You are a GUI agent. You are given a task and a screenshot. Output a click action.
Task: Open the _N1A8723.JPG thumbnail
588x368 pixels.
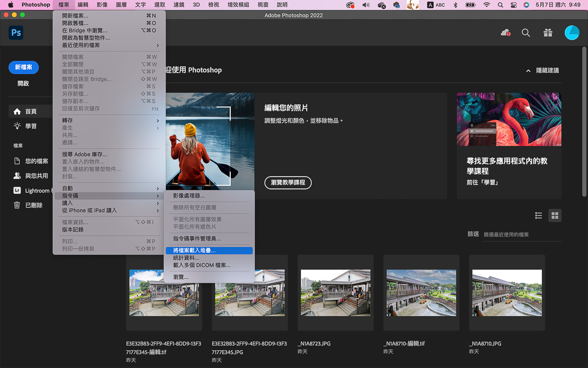coord(336,293)
